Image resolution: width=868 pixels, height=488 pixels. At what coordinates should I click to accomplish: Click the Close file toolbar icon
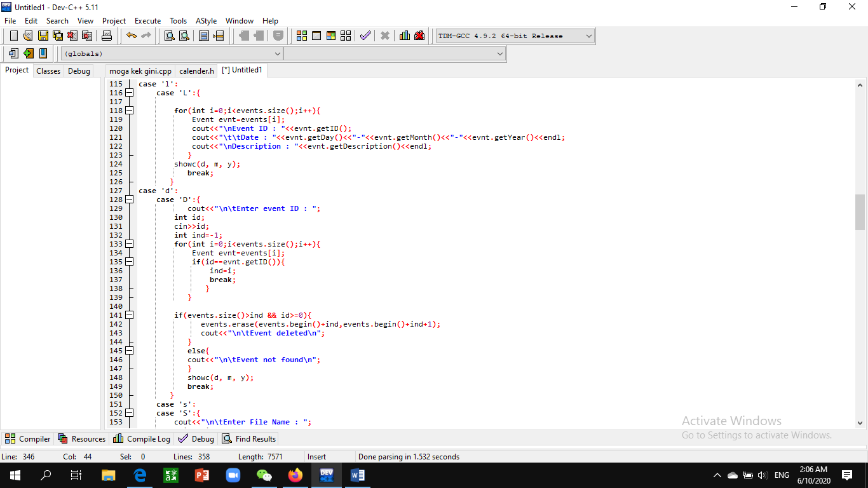point(72,36)
